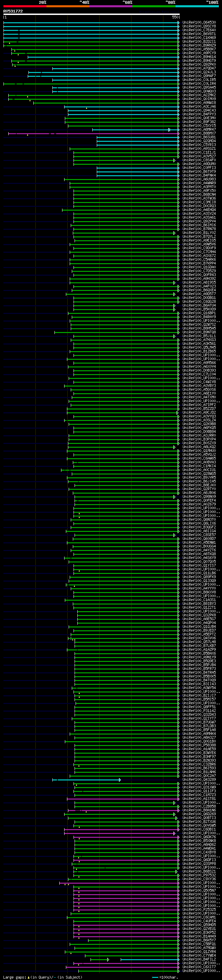Select the UniRef100_B4FPY3 label
The height and width of the screenshot is (980, 222).
(199, 114)
